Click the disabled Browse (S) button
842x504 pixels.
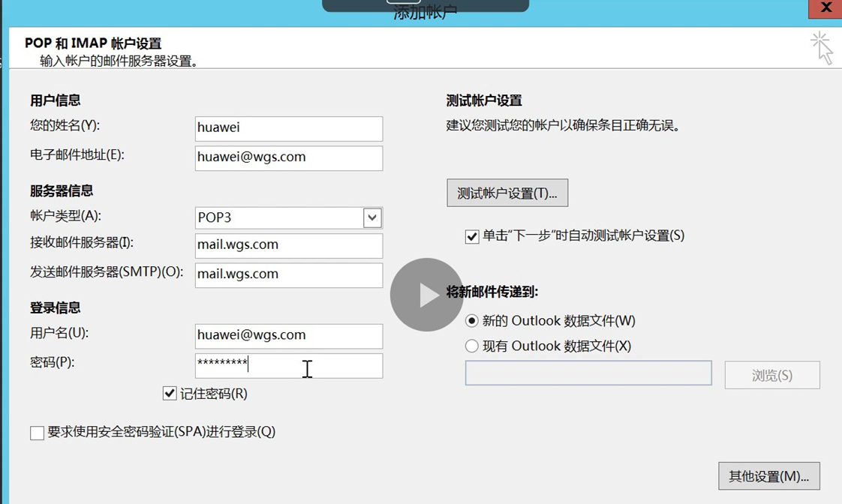[x=772, y=375]
